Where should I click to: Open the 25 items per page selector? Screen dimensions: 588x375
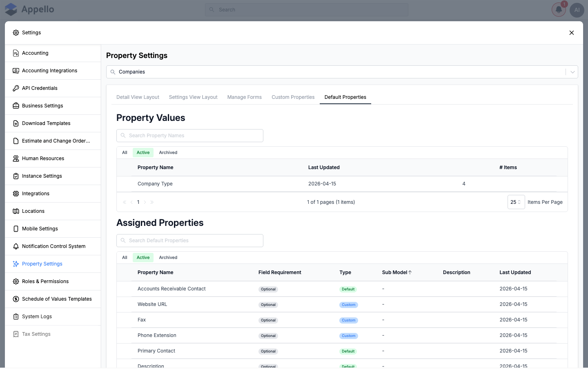pos(516,202)
